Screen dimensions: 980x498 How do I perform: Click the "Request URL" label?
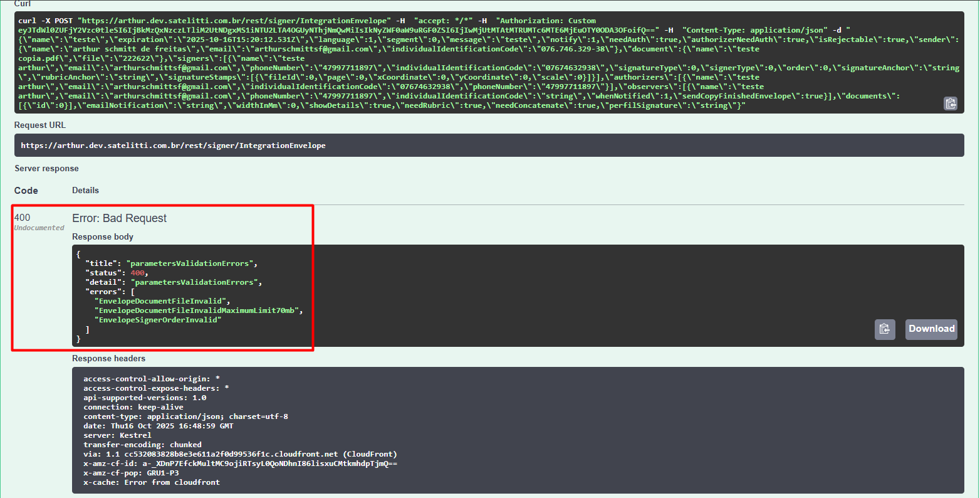pos(39,125)
